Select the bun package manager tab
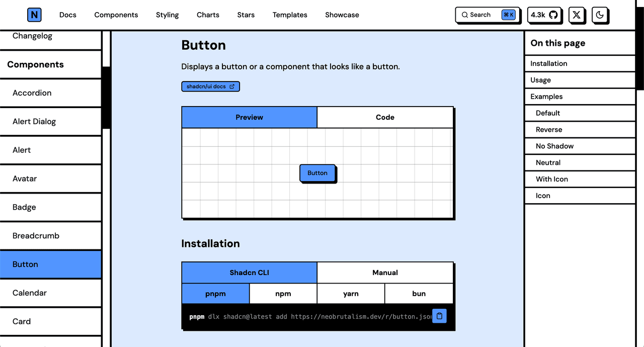The image size is (644, 347). 419,294
